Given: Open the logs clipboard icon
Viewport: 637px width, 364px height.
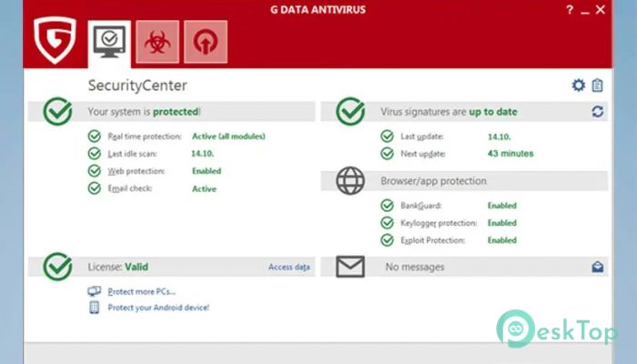Looking at the screenshot, I should pyautogui.click(x=597, y=86).
